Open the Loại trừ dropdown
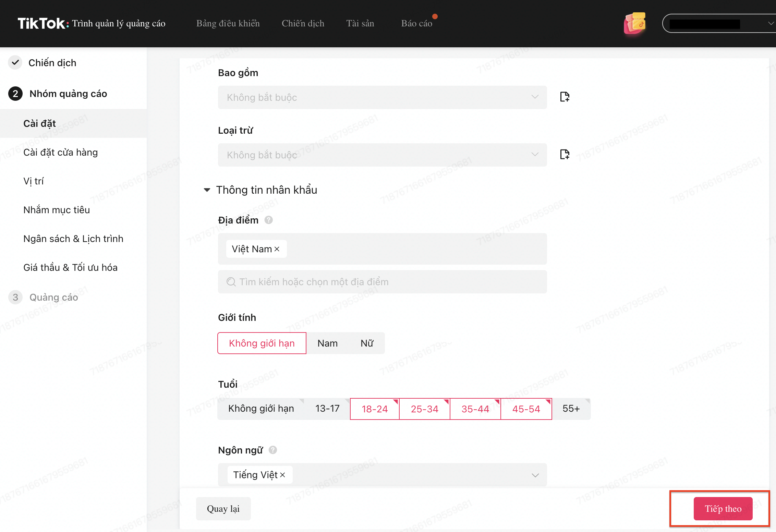This screenshot has height=532, width=776. 382,155
